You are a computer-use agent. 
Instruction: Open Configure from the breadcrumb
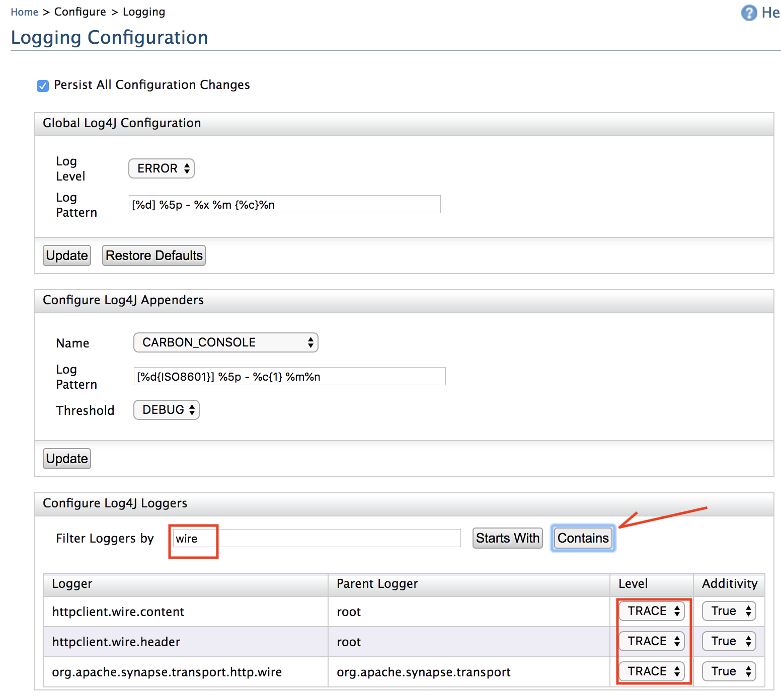click(80, 12)
